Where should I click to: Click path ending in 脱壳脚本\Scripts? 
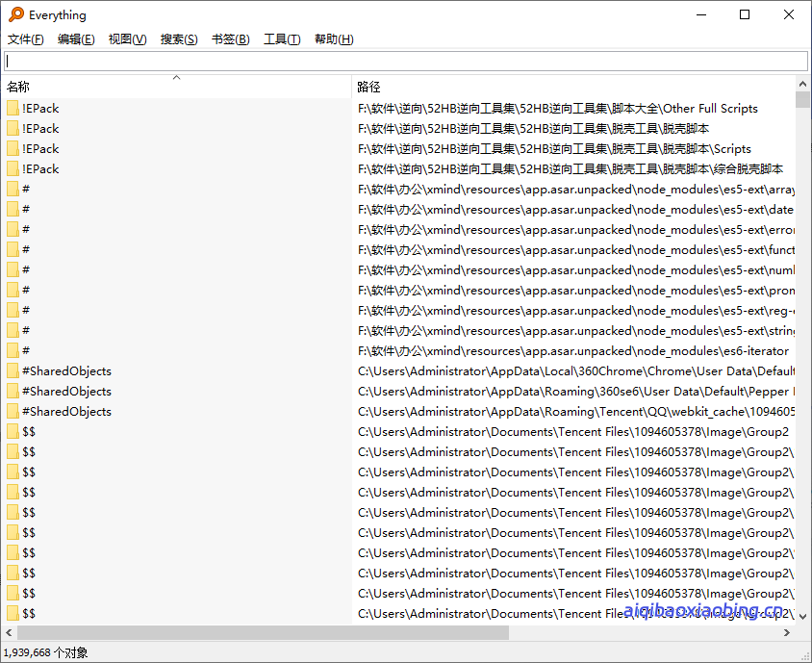point(554,148)
